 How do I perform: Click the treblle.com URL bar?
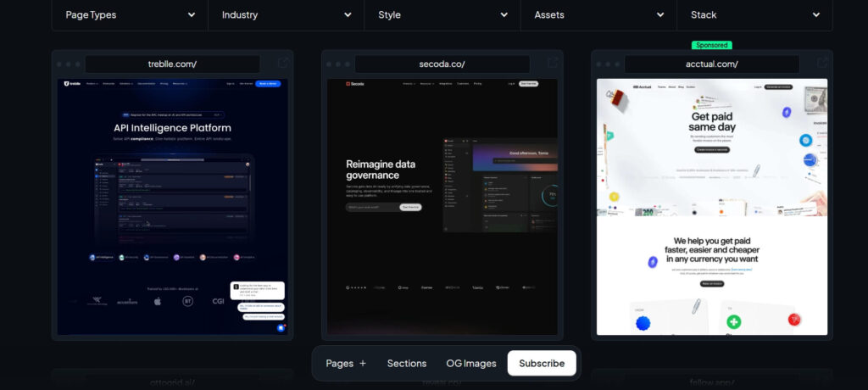(x=172, y=64)
